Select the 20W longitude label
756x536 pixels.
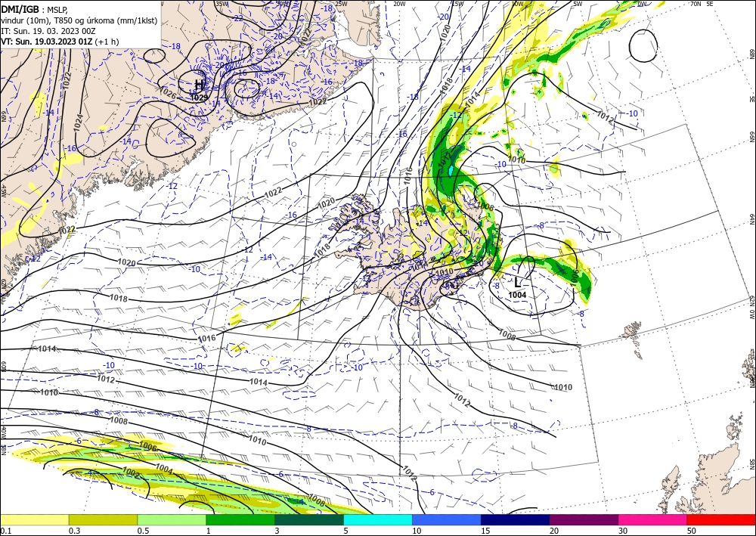pyautogui.click(x=398, y=4)
